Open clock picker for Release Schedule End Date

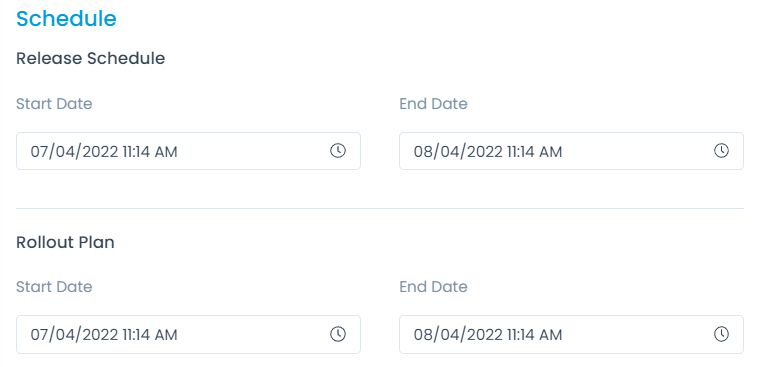pos(721,151)
